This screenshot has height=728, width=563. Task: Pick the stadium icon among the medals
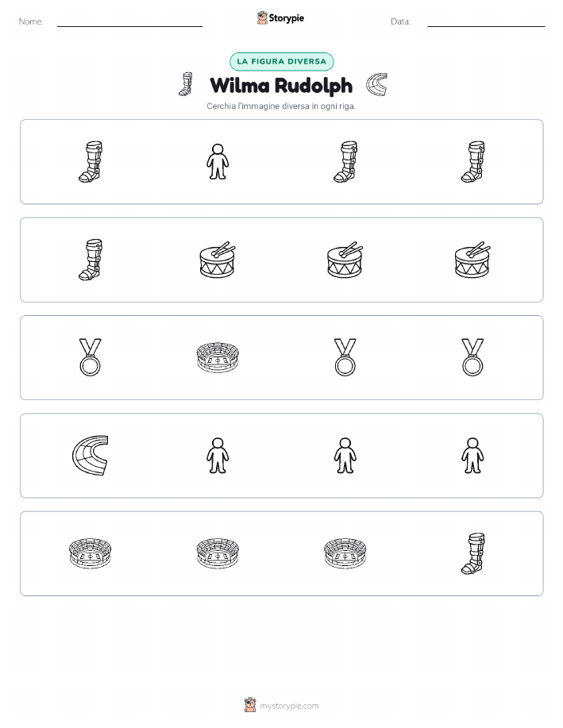tap(218, 357)
